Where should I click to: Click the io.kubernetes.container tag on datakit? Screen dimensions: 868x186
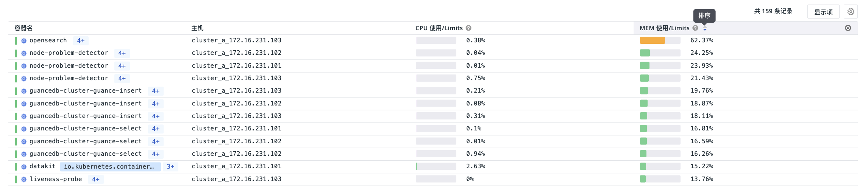(x=110, y=167)
